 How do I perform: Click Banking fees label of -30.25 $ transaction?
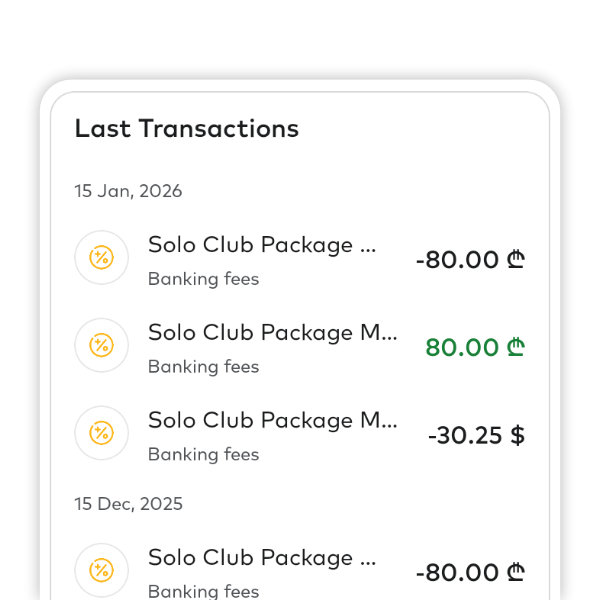point(203,454)
